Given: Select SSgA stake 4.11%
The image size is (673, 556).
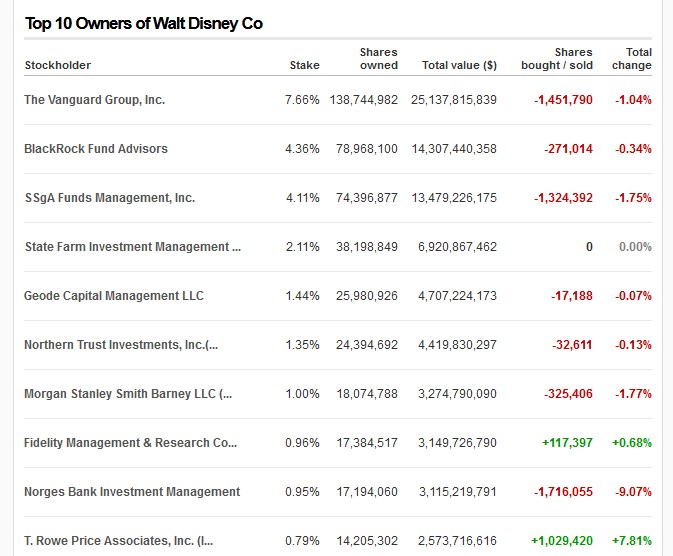Looking at the screenshot, I should click(x=303, y=197).
